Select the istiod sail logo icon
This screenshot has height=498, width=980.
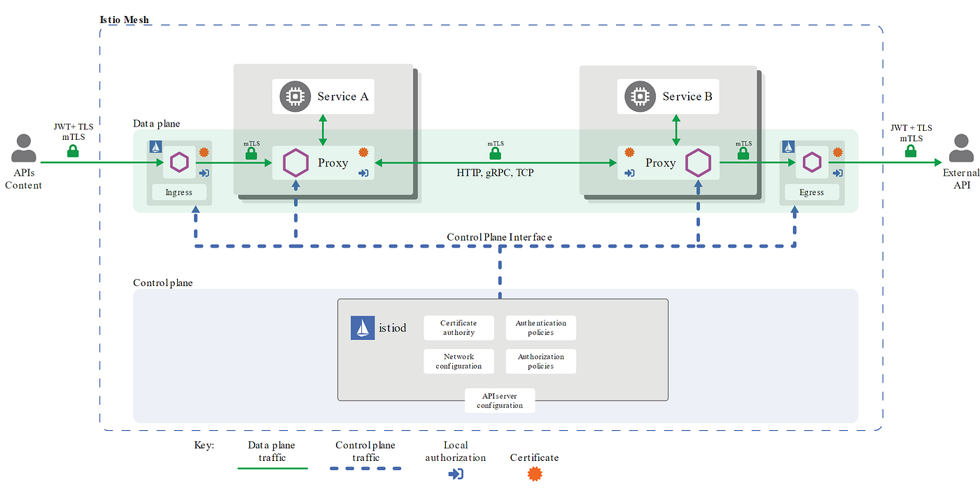tap(361, 327)
